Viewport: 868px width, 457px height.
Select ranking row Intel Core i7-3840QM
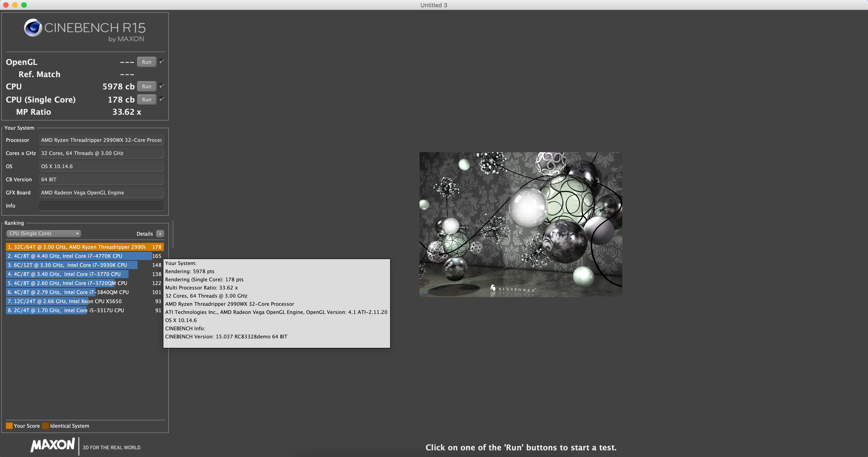(85, 292)
